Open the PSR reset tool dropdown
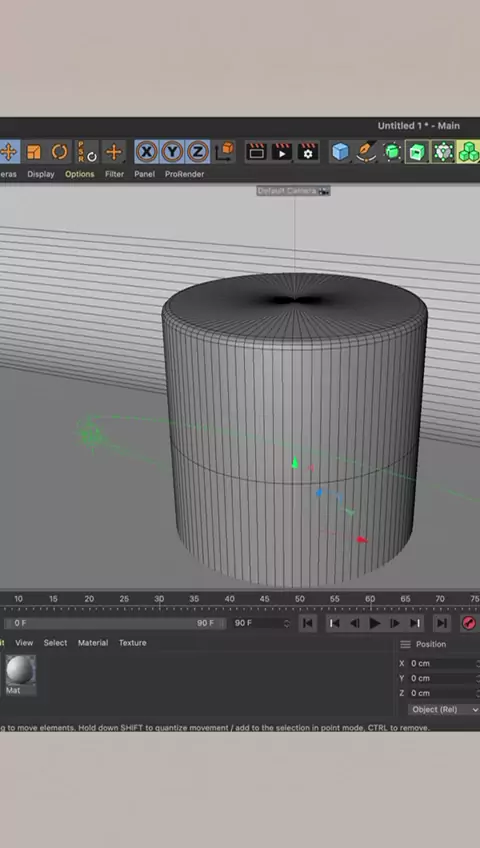 (86, 152)
